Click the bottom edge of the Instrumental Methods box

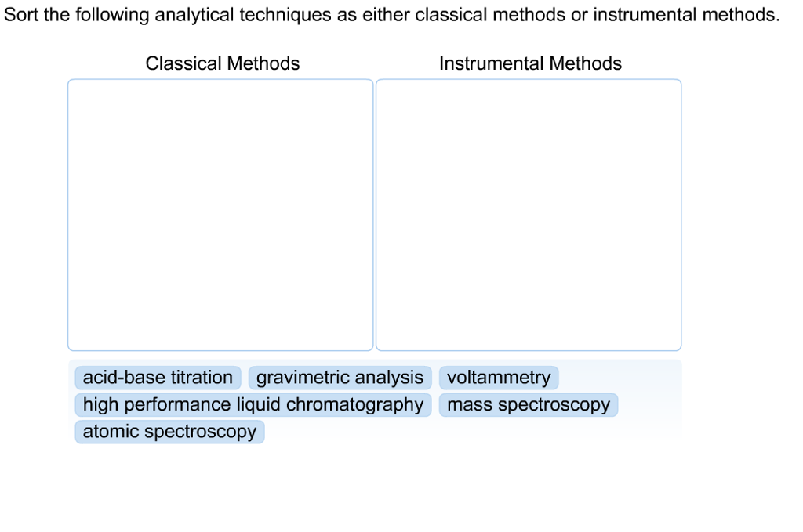(x=529, y=349)
